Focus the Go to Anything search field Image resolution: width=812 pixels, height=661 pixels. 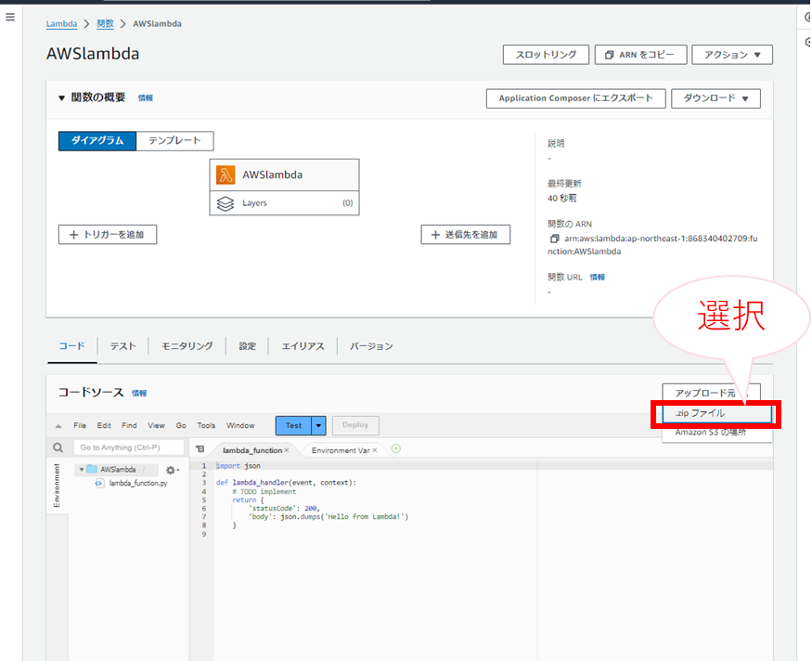tap(128, 447)
